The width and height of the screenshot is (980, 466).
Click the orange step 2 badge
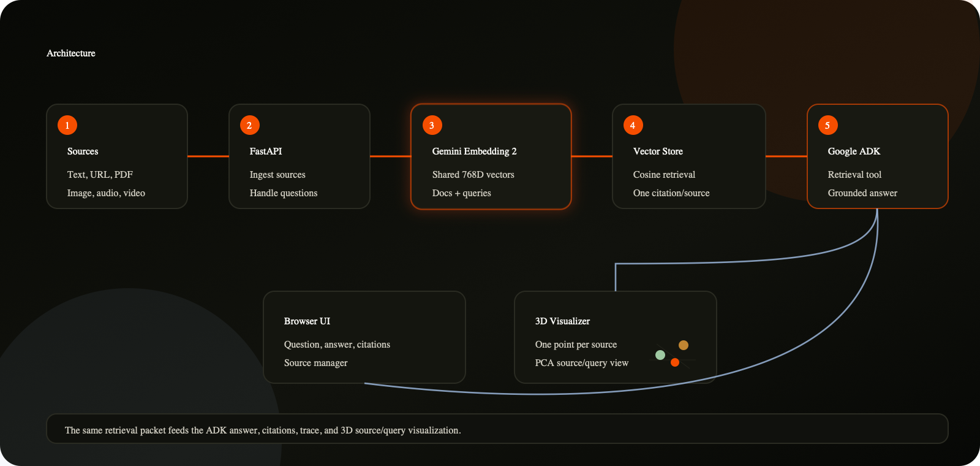pos(250,125)
